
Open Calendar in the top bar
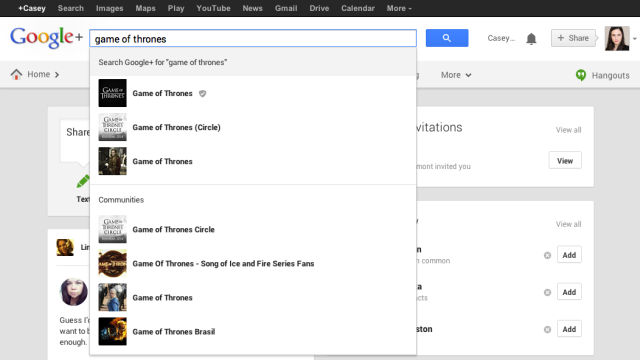click(x=358, y=8)
